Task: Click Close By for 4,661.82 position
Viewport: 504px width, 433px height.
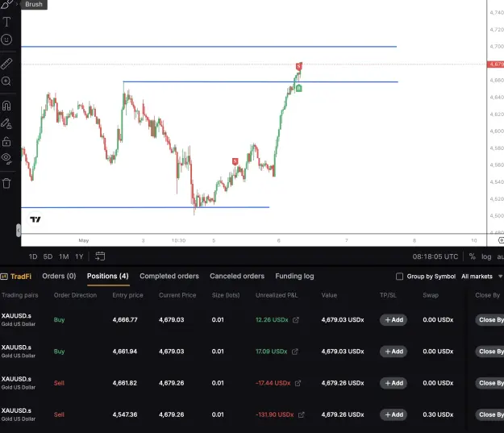Action: [x=489, y=383]
